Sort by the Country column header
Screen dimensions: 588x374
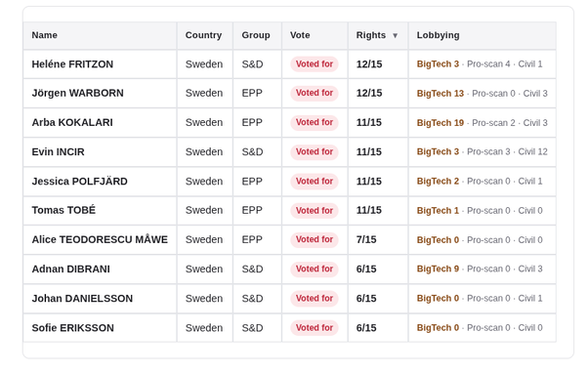click(x=203, y=35)
